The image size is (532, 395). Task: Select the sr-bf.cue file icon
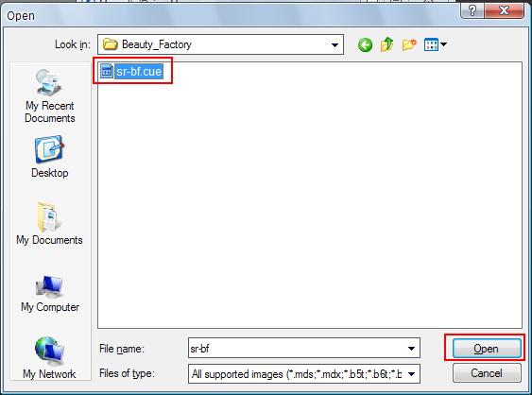coord(107,71)
